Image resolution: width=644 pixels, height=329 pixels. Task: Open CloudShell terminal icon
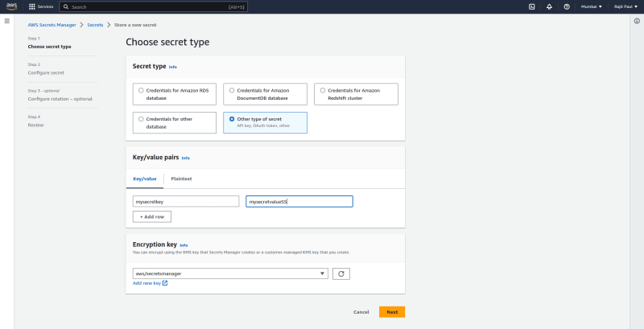point(531,6)
